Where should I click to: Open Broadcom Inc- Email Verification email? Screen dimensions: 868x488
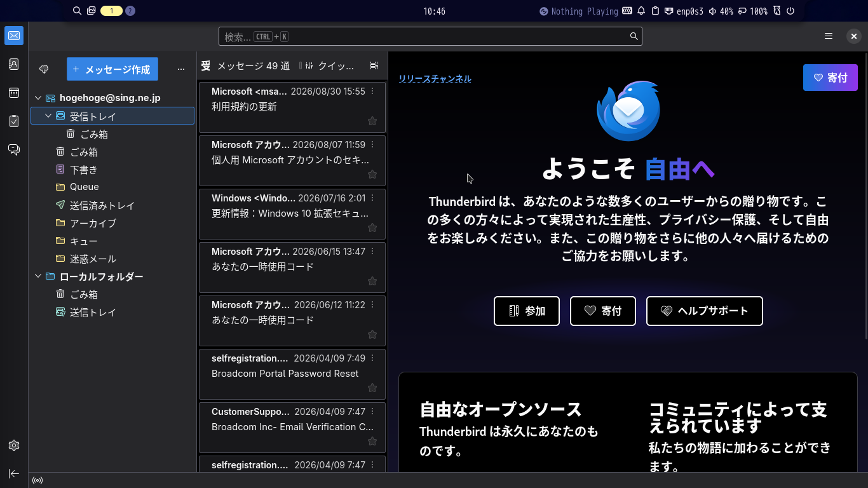(292, 427)
